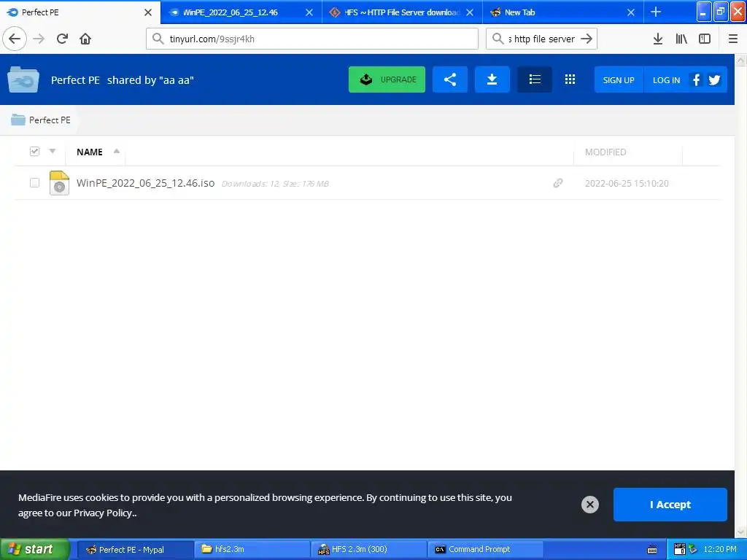This screenshot has width=747, height=560.
Task: Click the LOG IN button
Action: tap(666, 80)
